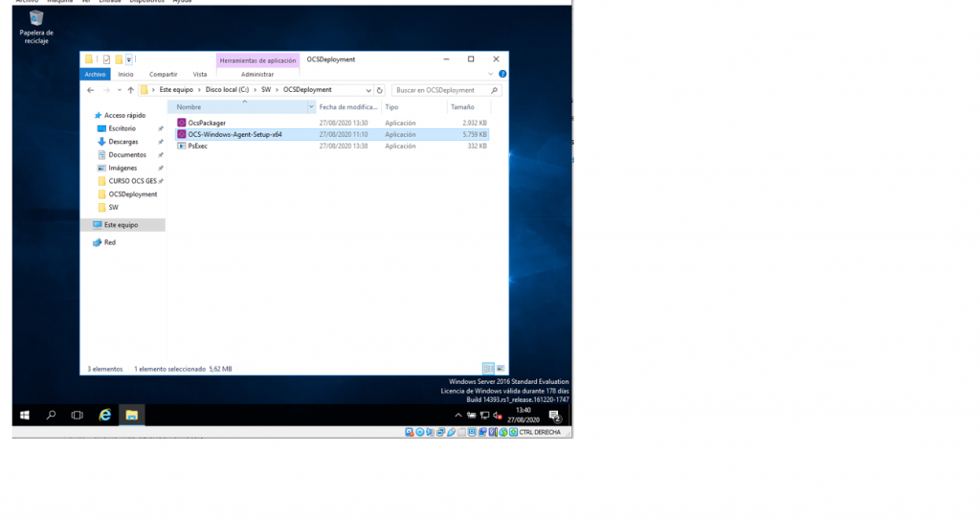
Task: Open the address bar history dropdown
Action: (x=368, y=90)
